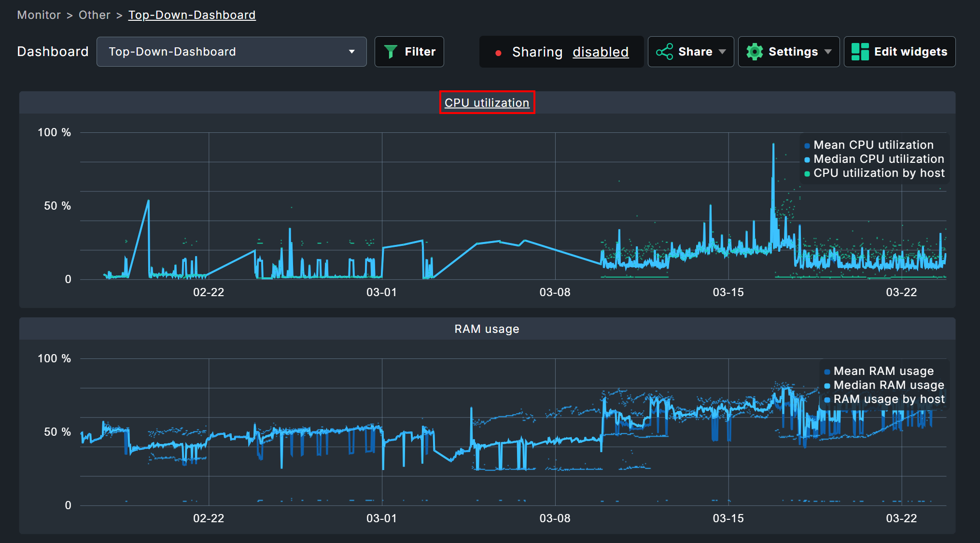The width and height of the screenshot is (980, 543).
Task: Toggle the RAM usage by host series
Action: [x=826, y=399]
